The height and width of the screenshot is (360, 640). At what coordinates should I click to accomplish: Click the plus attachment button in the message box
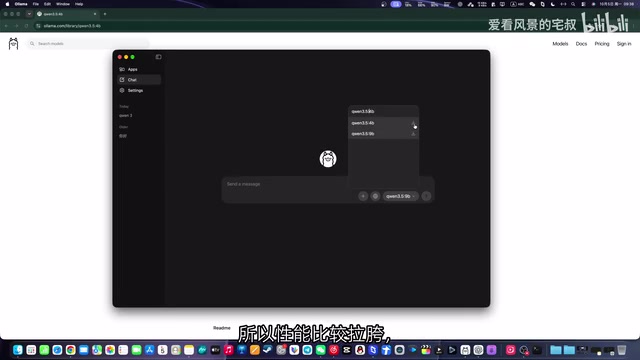coord(363,196)
